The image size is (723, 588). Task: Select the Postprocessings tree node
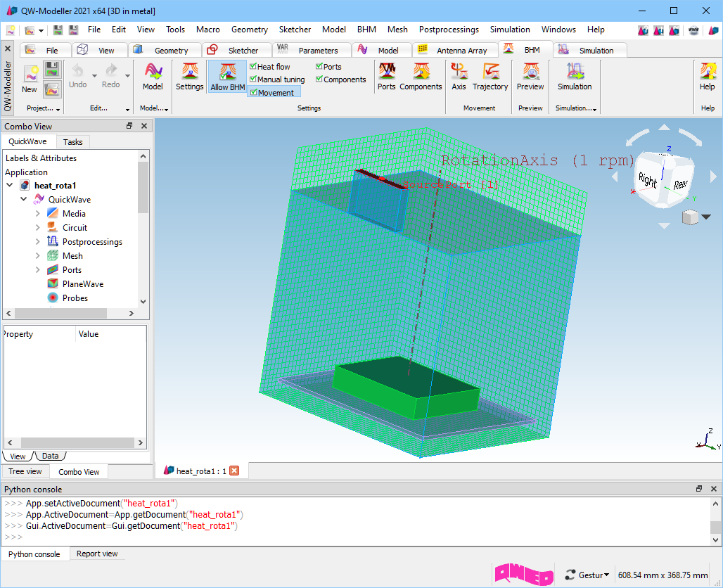click(x=92, y=242)
